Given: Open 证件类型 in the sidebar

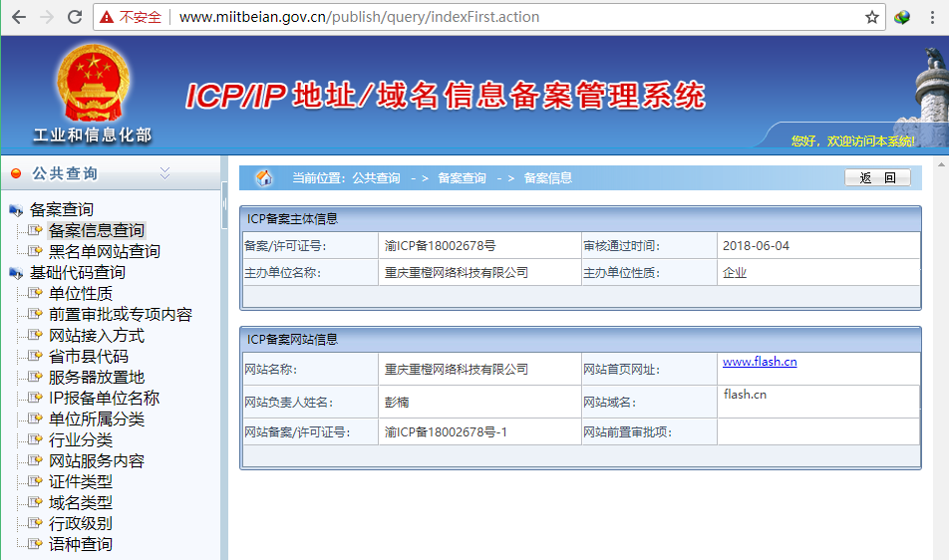Looking at the screenshot, I should (x=81, y=482).
